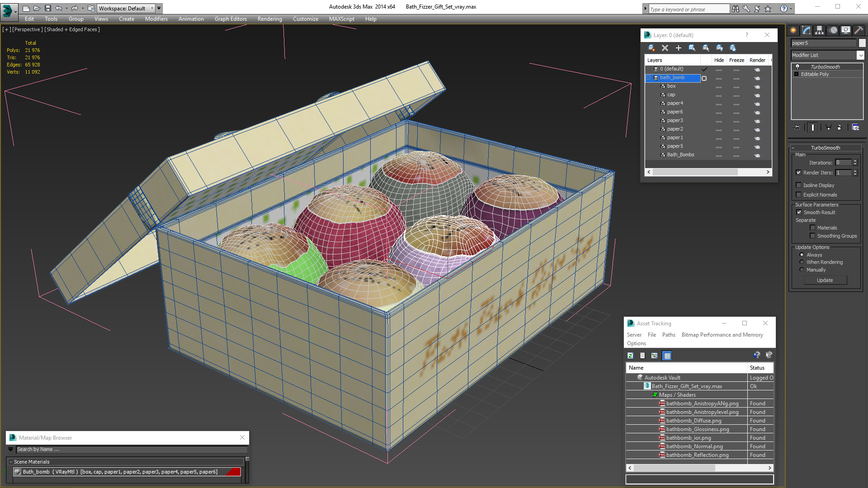The height and width of the screenshot is (488, 868).
Task: Open the Rendering menu
Action: [269, 19]
